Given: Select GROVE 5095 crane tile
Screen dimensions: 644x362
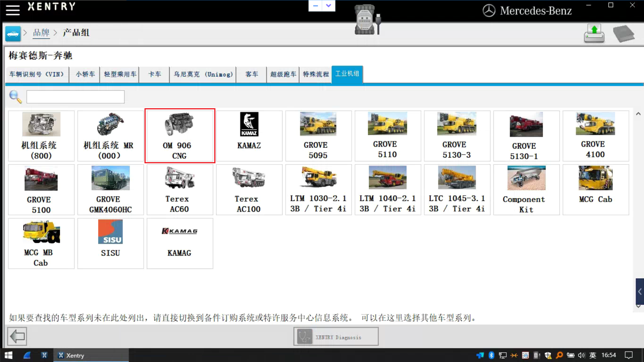Looking at the screenshot, I should [x=318, y=136].
